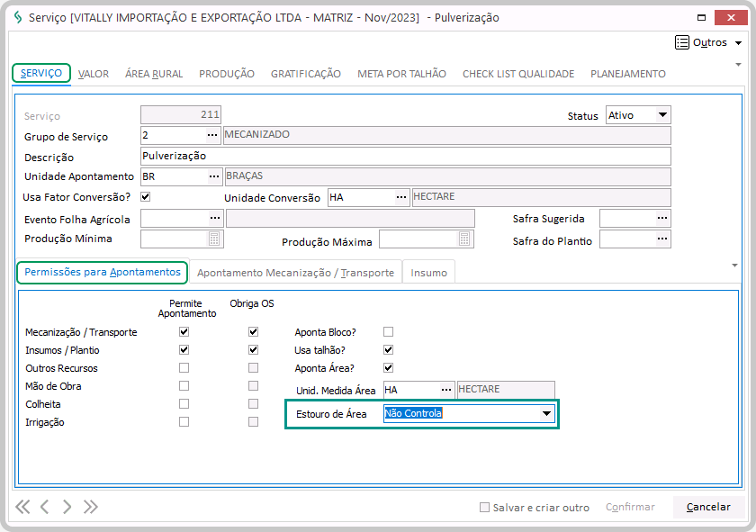Uncheck the Usa talhão? checkbox
756x532 pixels.
pyautogui.click(x=388, y=349)
